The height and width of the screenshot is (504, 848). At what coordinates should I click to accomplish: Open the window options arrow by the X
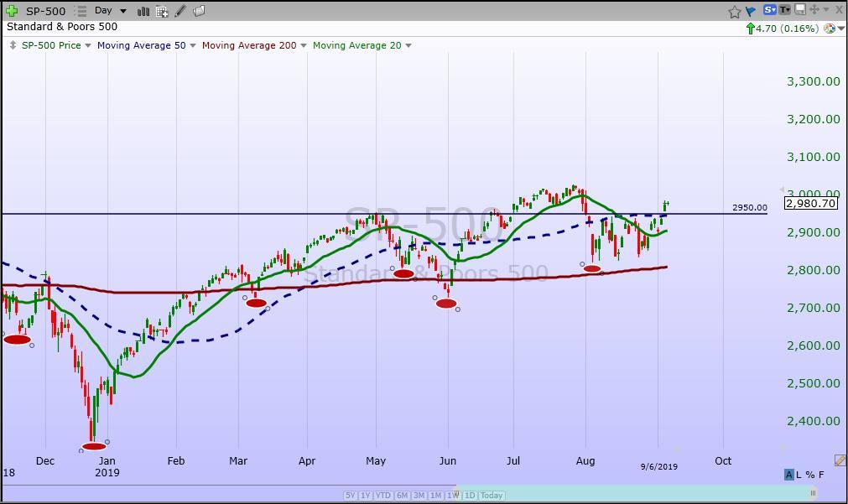(826, 10)
